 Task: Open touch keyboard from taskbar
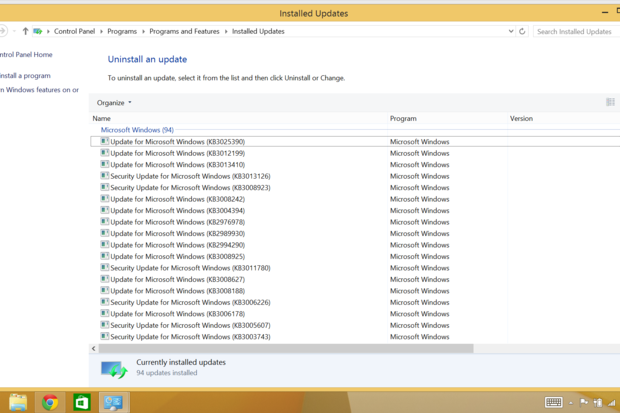point(554,402)
